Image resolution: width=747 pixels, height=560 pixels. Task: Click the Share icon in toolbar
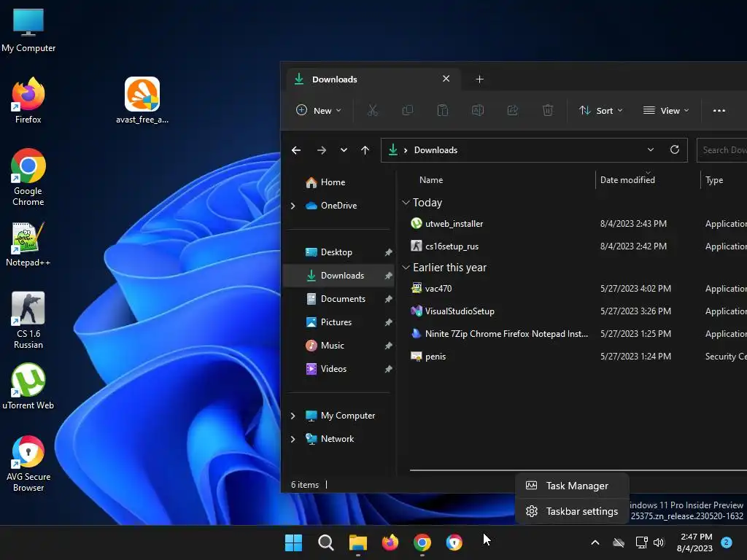513,111
